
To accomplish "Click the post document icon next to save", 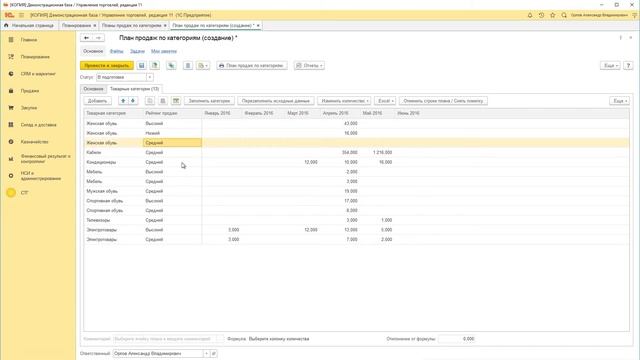I will pos(155,65).
